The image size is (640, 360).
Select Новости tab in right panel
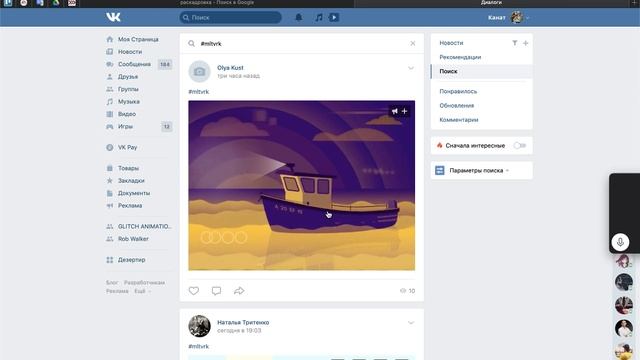451,43
